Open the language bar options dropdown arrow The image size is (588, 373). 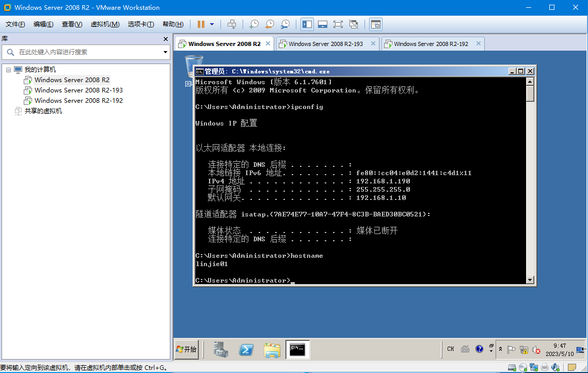(491, 351)
